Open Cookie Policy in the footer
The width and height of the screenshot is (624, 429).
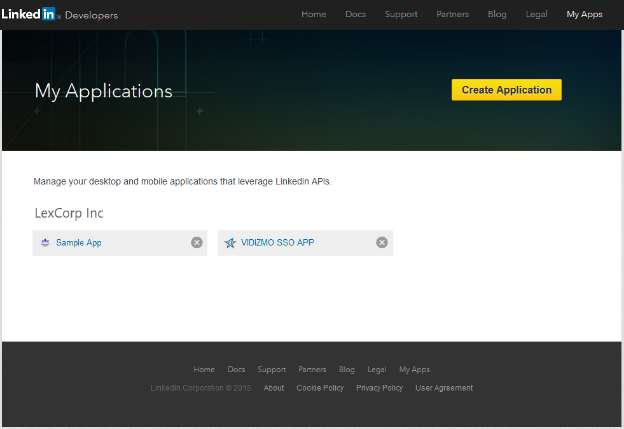tap(320, 388)
